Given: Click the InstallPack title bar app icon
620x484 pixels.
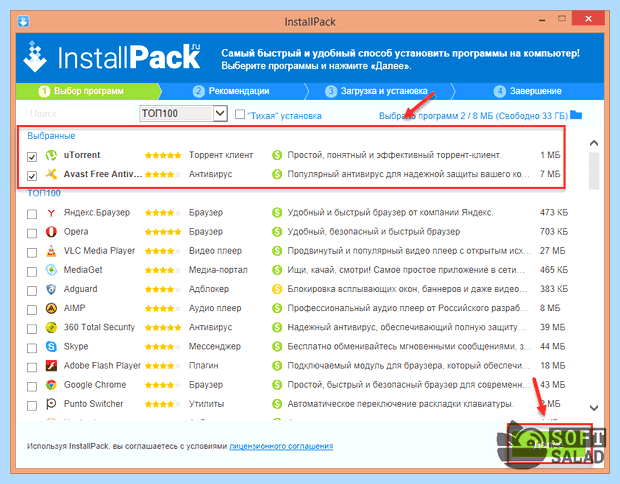Looking at the screenshot, I should [x=23, y=21].
